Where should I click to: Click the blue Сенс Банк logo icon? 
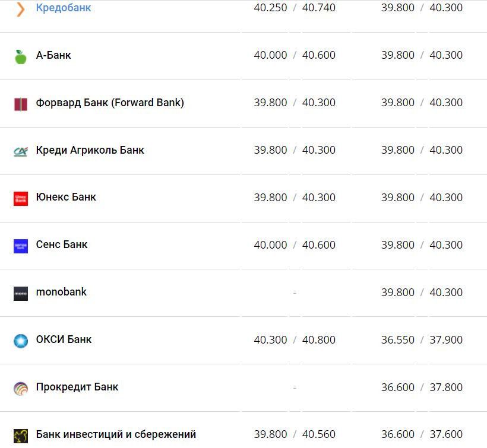21,246
